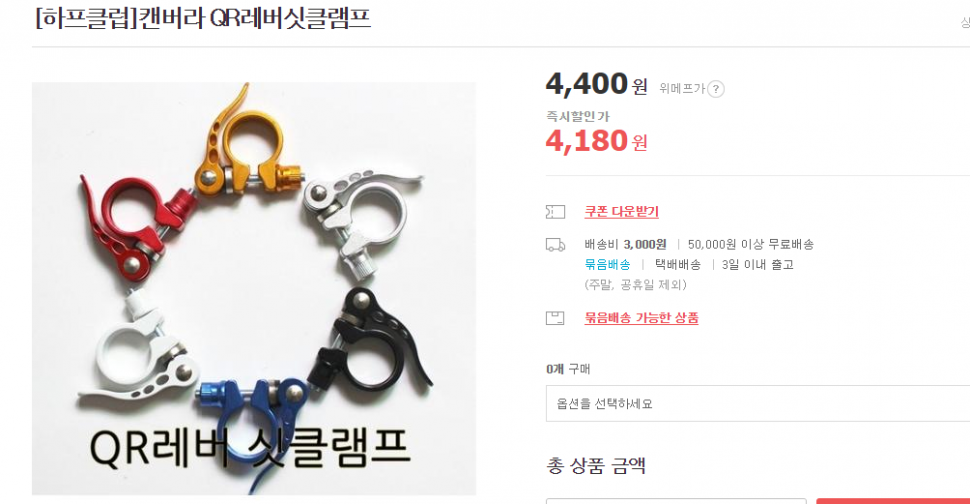Screen dimensions: 970x504
Task: Click the bundle shipping box icon
Action: pos(555,318)
